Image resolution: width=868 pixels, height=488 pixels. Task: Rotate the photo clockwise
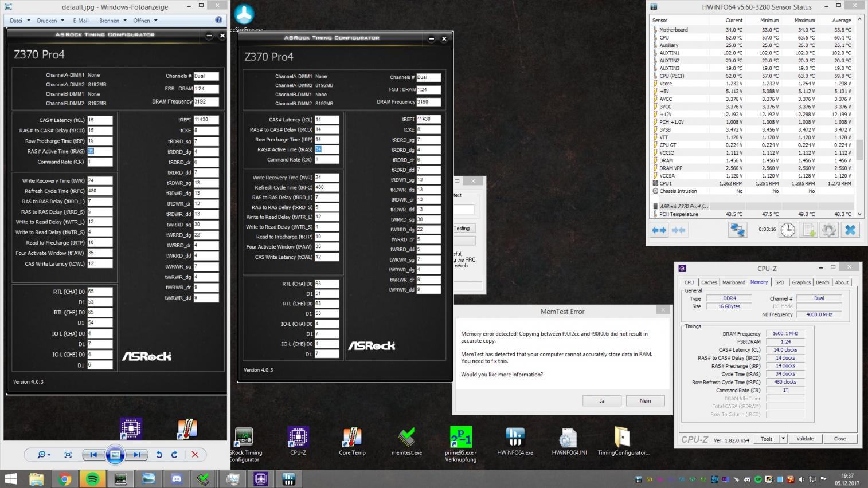[x=174, y=455]
